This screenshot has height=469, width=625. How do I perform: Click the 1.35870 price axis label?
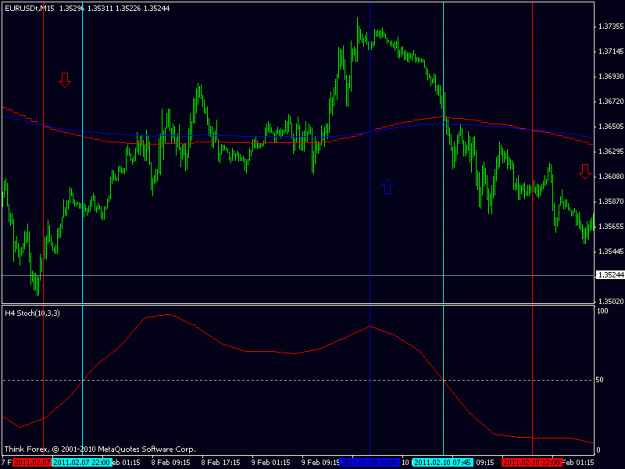610,202
